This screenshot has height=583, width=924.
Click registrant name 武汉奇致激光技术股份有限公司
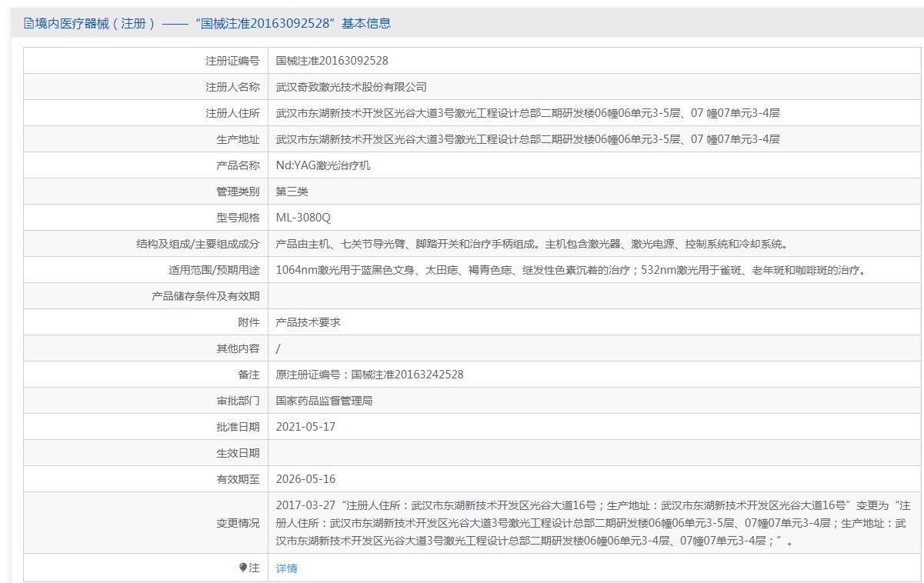pyautogui.click(x=351, y=87)
